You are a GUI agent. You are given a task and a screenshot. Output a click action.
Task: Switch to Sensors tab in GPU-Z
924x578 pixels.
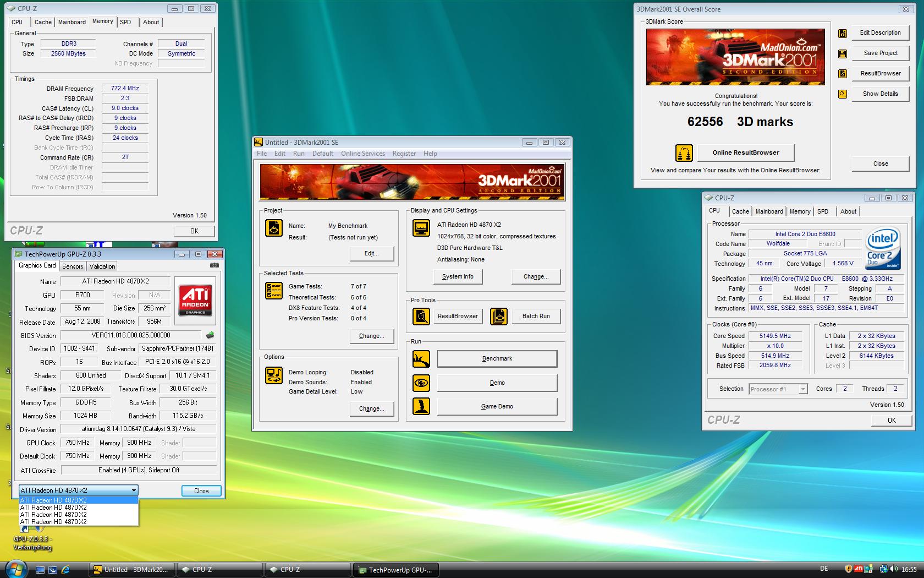73,266
